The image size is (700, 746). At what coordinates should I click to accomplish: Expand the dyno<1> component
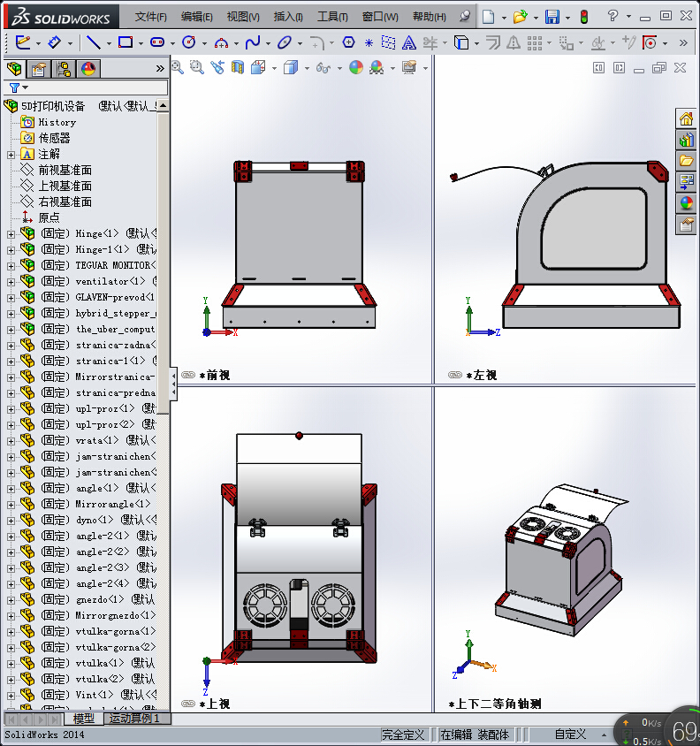click(11, 521)
